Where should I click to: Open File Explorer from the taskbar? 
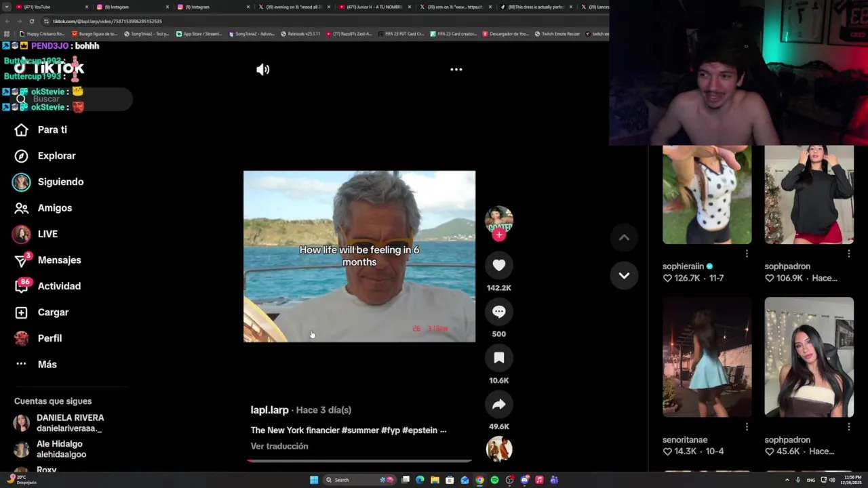[435, 480]
